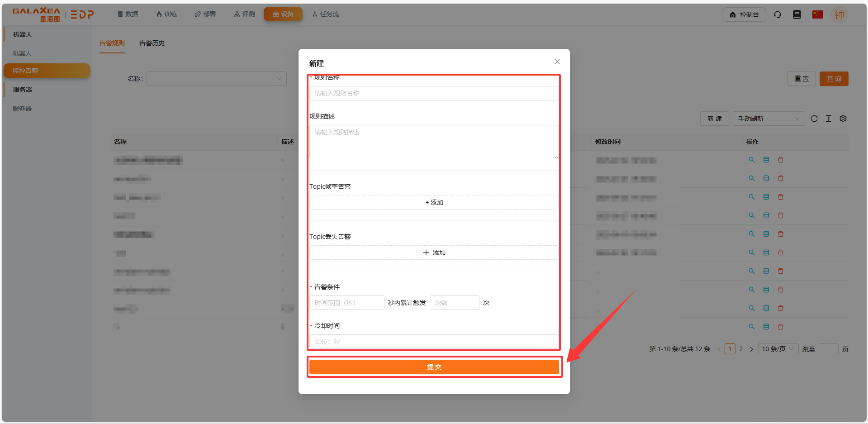
Task: Close the 新建 dialog
Action: pyautogui.click(x=557, y=62)
